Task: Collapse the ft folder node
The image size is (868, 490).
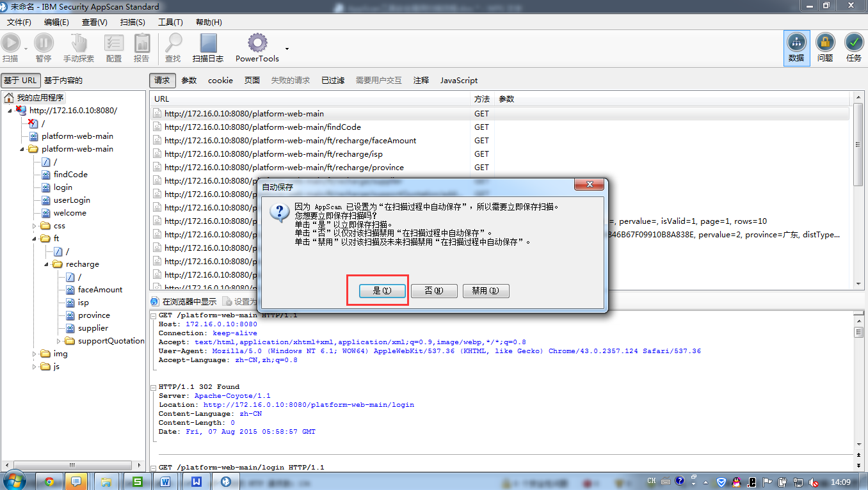Action: click(x=35, y=239)
